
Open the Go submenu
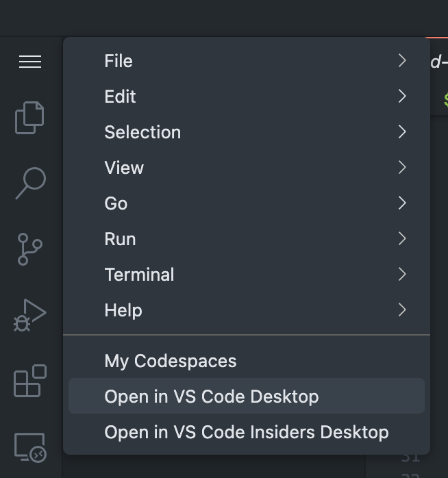point(247,203)
